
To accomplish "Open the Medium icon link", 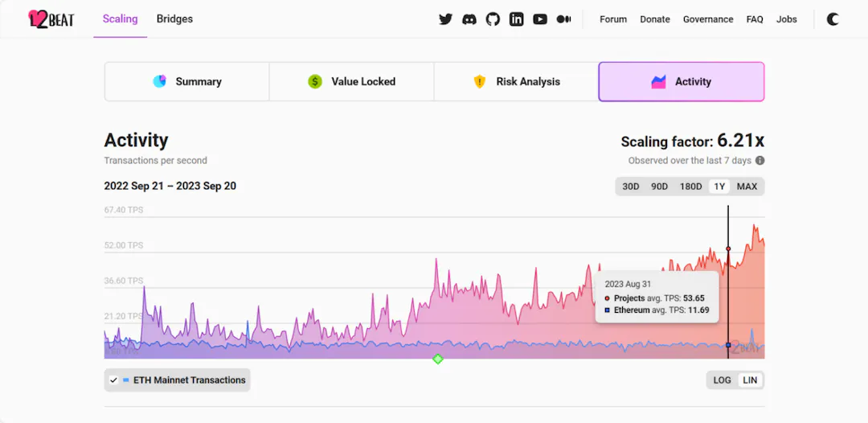I will 564,19.
